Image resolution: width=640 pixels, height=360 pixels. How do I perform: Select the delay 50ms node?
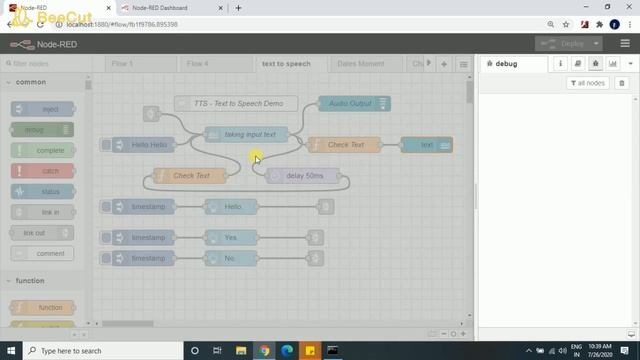302,176
